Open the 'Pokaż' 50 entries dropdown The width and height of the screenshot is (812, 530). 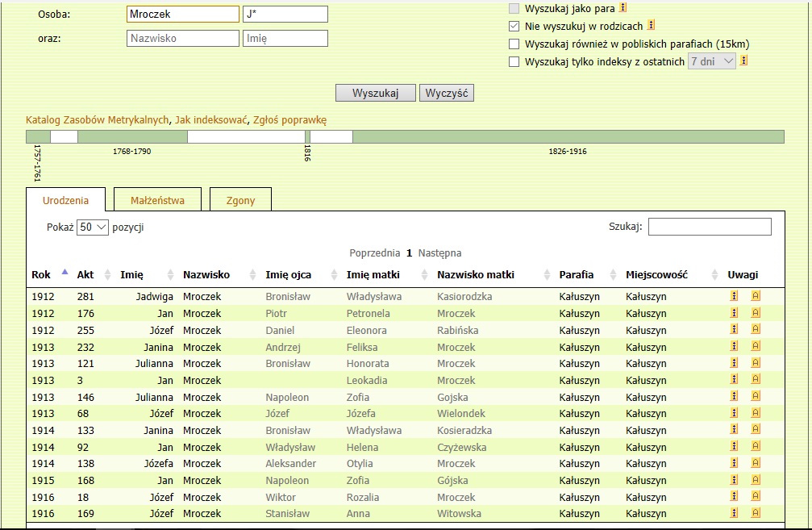92,227
